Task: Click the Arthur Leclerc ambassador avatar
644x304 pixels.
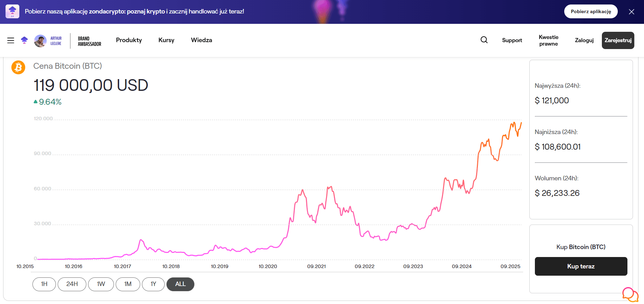Action: tap(40, 41)
